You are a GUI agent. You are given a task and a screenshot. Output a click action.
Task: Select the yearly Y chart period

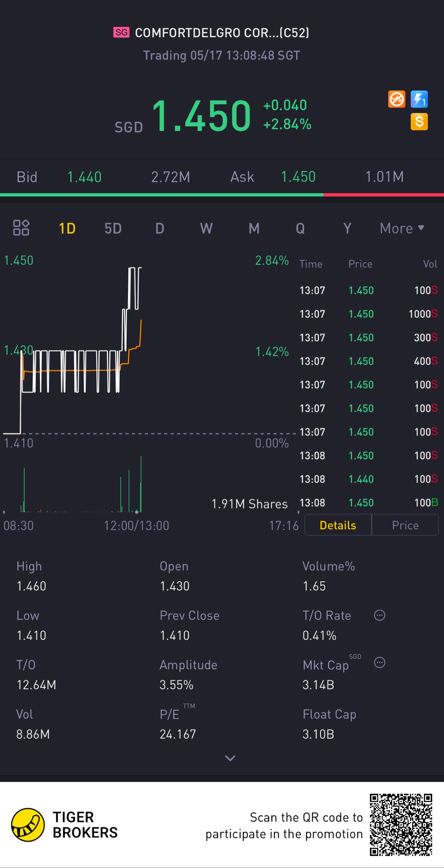347,228
